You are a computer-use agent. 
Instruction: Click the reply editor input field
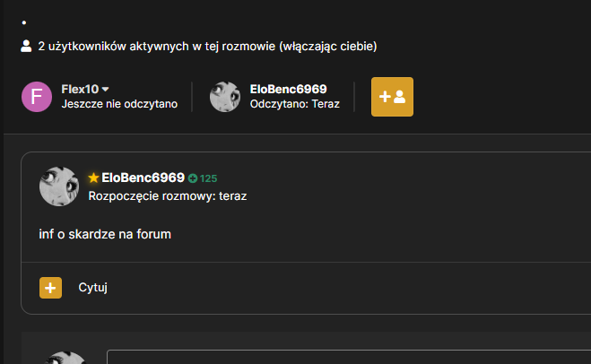pyautogui.click(x=349, y=357)
